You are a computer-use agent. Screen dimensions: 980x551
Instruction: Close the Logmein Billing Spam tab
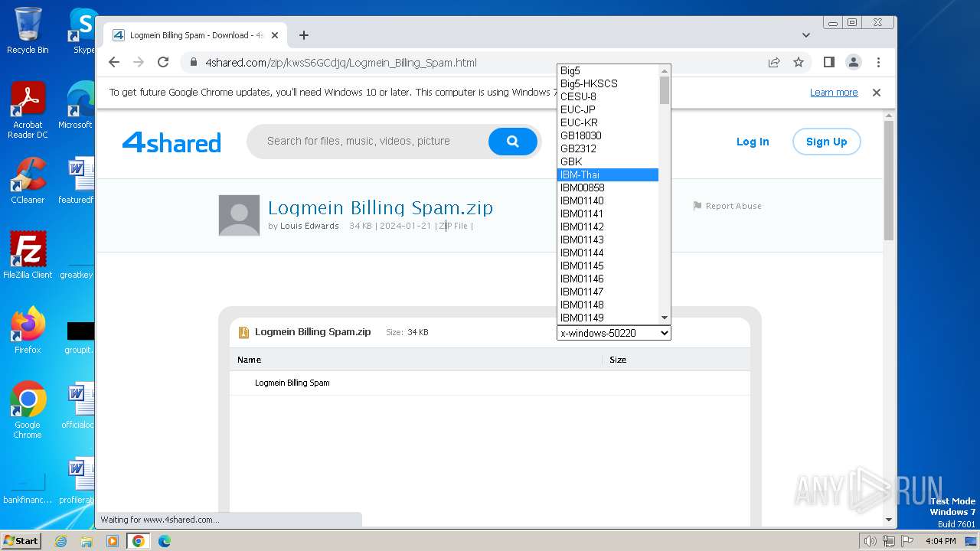275,35
